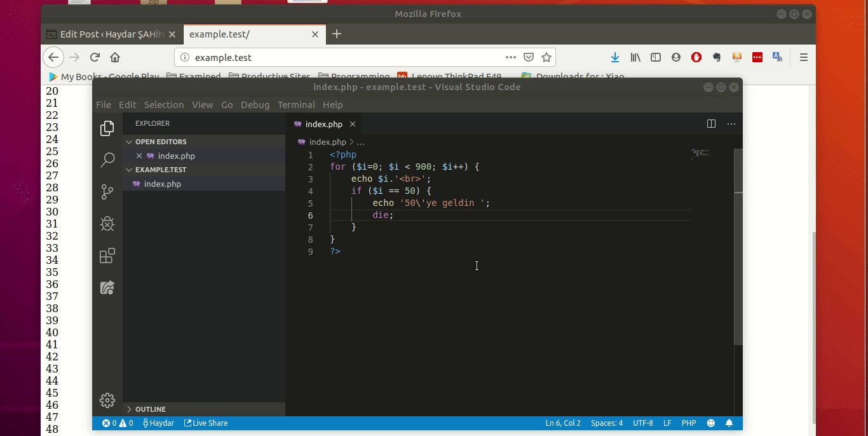
Task: Open the Terminal menu
Action: tap(296, 105)
